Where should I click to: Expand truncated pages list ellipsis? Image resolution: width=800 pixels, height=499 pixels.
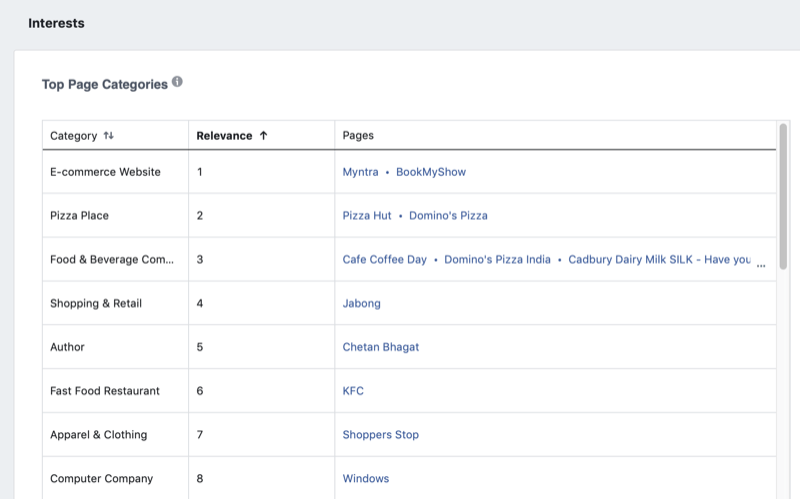pos(761,263)
